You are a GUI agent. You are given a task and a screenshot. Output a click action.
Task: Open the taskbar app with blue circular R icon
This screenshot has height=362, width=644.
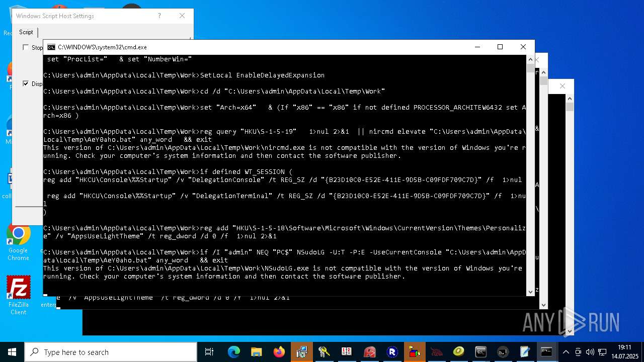tap(392, 352)
